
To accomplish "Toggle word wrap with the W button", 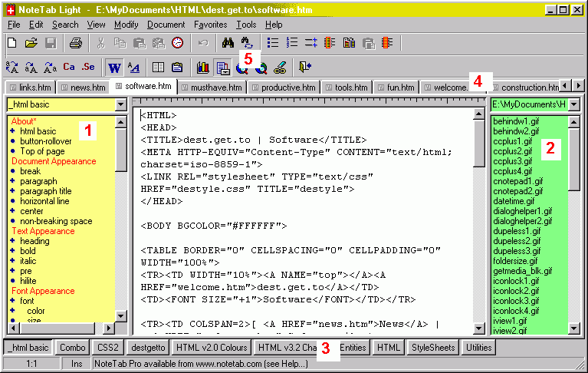I will coord(114,68).
